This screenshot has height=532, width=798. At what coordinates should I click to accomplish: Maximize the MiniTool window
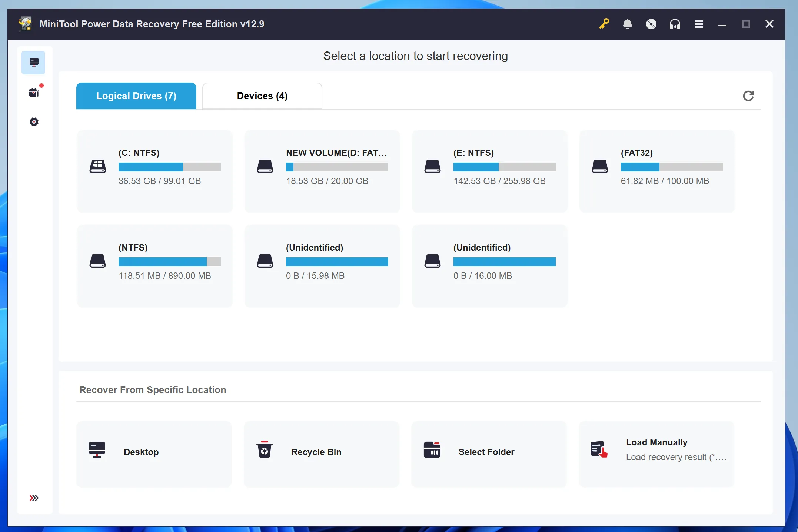coord(746,24)
